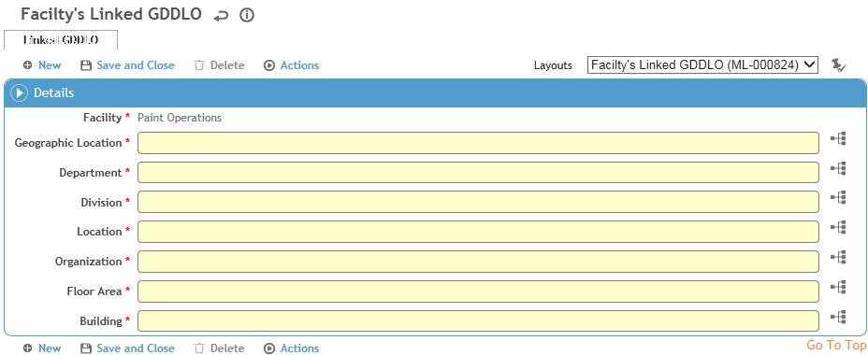Click the Paint Operations facility value

[x=180, y=118]
